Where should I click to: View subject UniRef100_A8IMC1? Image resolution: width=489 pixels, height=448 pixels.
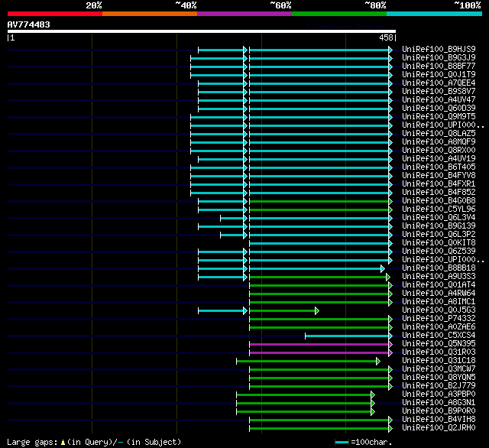coord(439,302)
